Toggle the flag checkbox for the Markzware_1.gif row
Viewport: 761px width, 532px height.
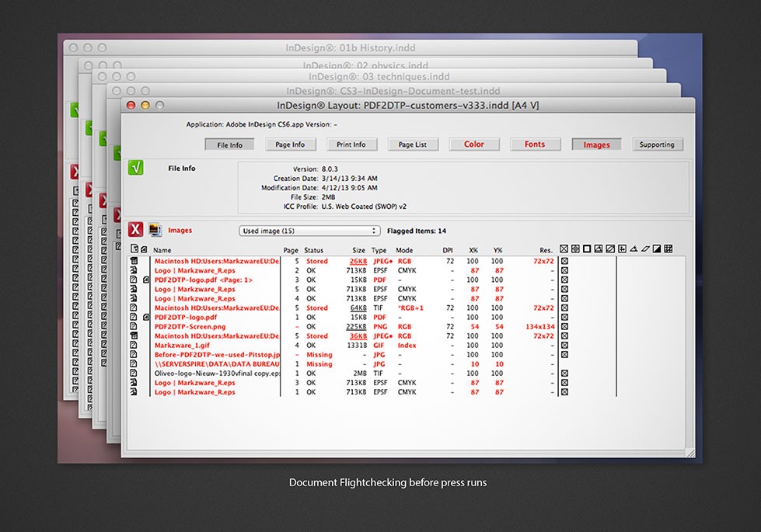pos(564,346)
